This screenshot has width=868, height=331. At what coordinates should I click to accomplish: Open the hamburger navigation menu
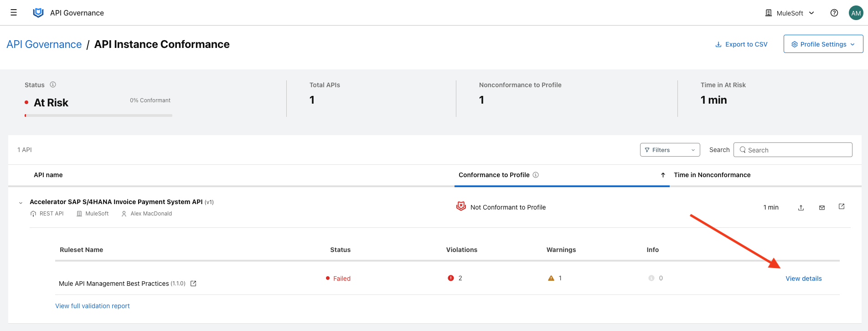14,13
